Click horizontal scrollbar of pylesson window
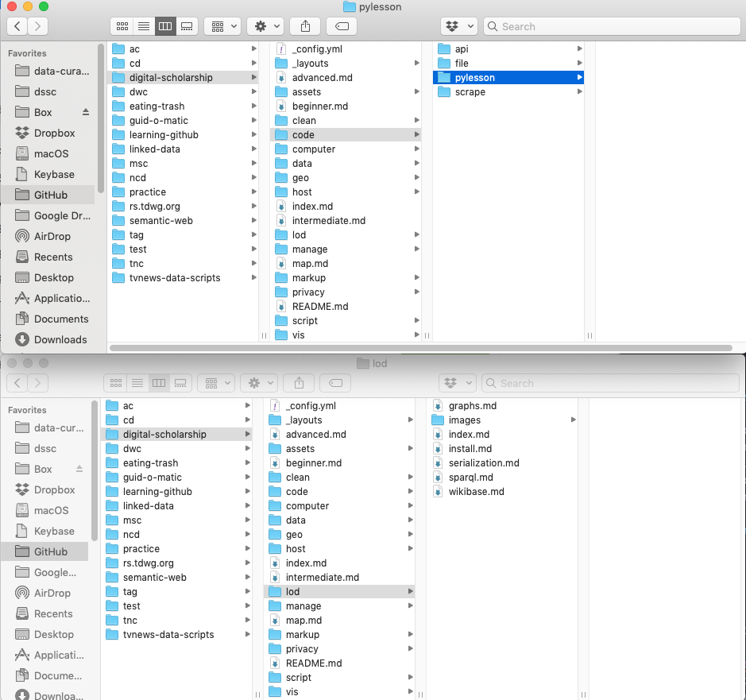The image size is (746, 700). [x=420, y=348]
